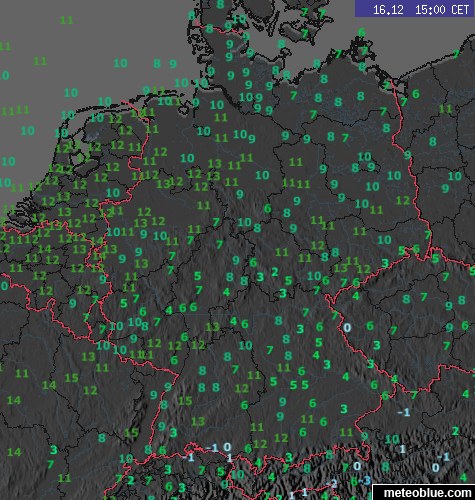Select the white 0 beside -1 at Lake Constance
The width and height of the screenshot is (475, 500).
point(227,447)
